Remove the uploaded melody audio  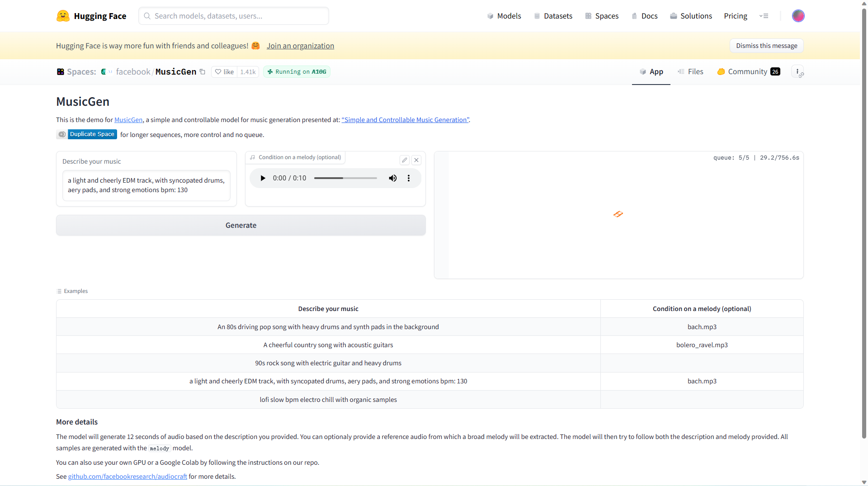coord(416,160)
